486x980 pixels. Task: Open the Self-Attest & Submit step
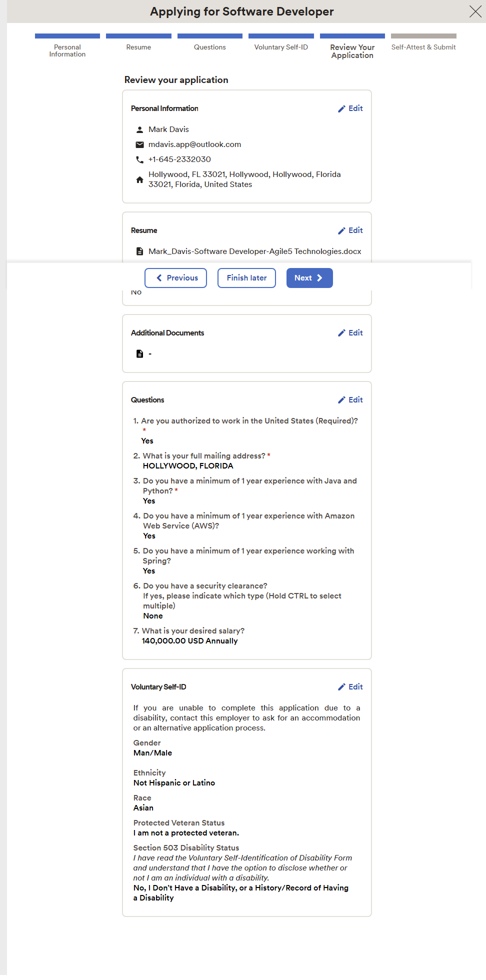[423, 47]
